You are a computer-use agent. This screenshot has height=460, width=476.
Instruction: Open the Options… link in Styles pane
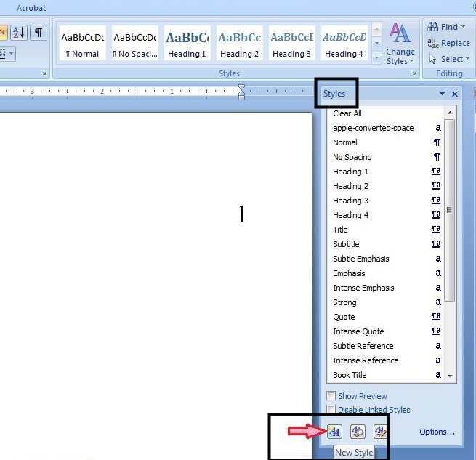[437, 432]
